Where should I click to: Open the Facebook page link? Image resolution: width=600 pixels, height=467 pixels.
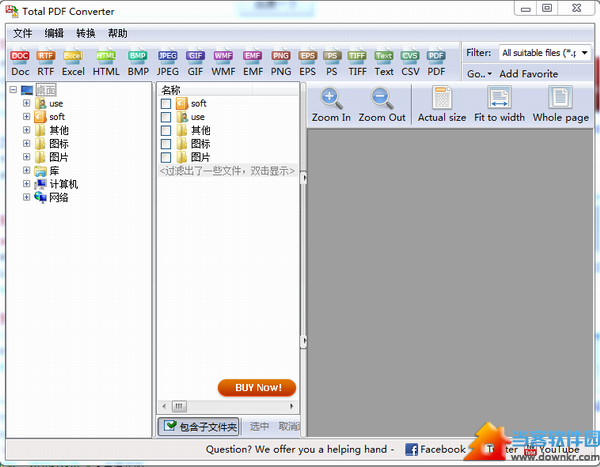click(435, 449)
